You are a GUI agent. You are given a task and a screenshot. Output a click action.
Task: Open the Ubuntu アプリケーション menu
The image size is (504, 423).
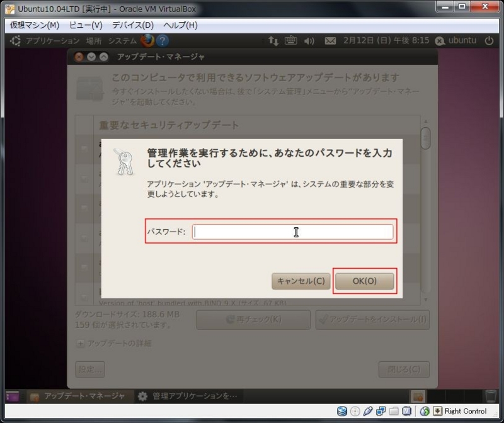pos(52,41)
